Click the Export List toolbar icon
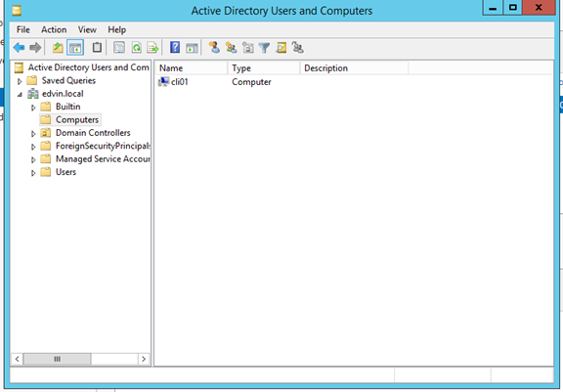563x392 pixels. 152,47
